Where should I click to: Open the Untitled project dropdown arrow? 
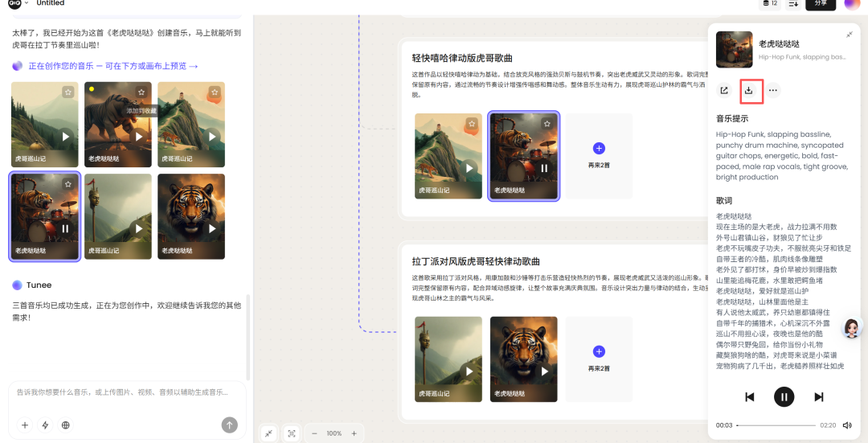pyautogui.click(x=27, y=3)
